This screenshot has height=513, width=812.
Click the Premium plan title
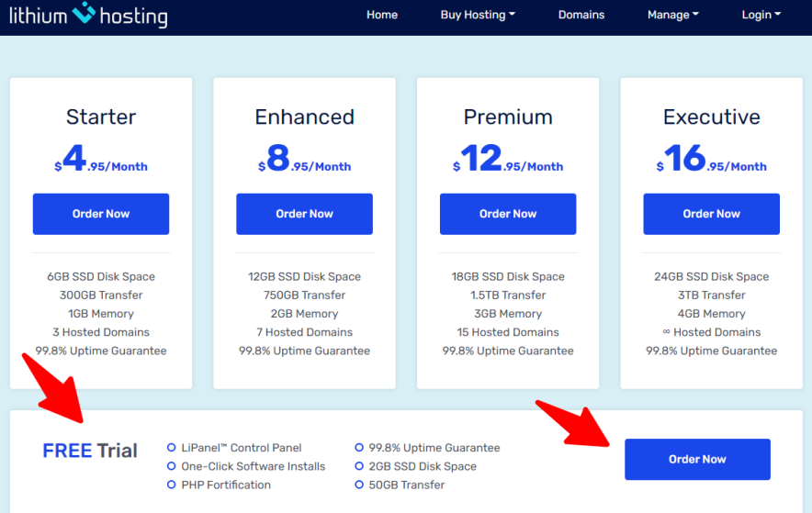pos(508,117)
